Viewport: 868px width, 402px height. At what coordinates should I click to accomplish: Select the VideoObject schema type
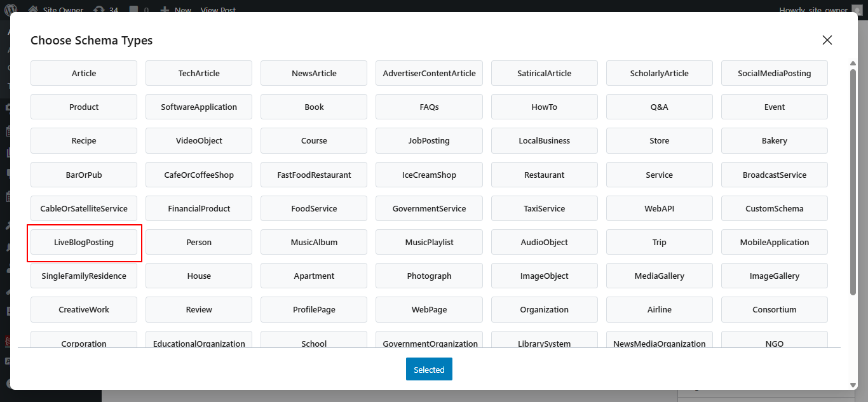[x=199, y=140]
